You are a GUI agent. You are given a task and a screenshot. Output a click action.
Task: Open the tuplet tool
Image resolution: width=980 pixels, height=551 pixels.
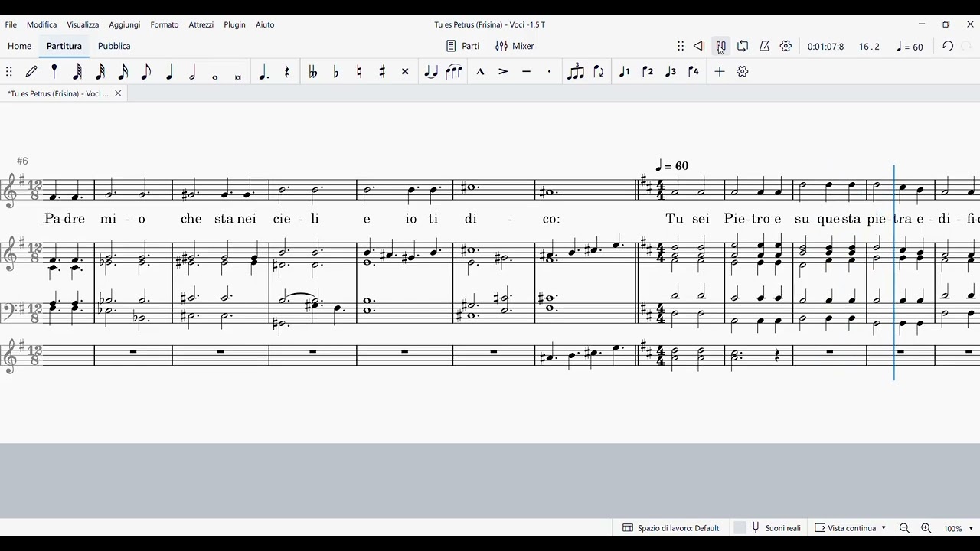tap(576, 71)
